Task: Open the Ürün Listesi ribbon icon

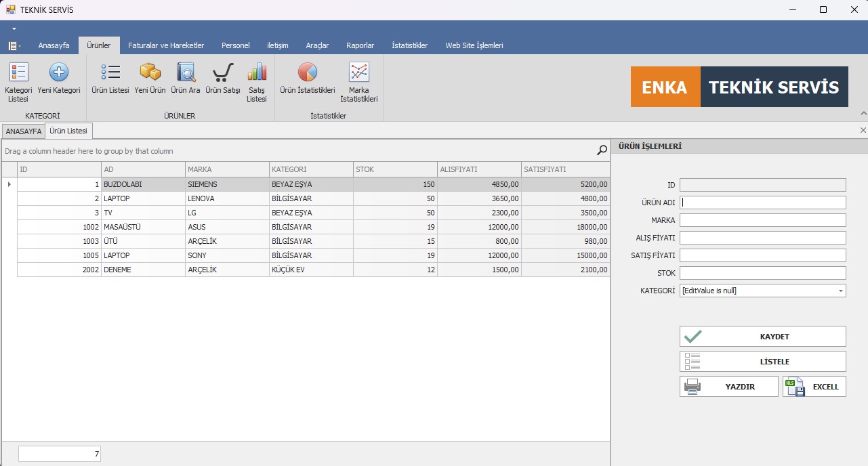Action: 110,73
